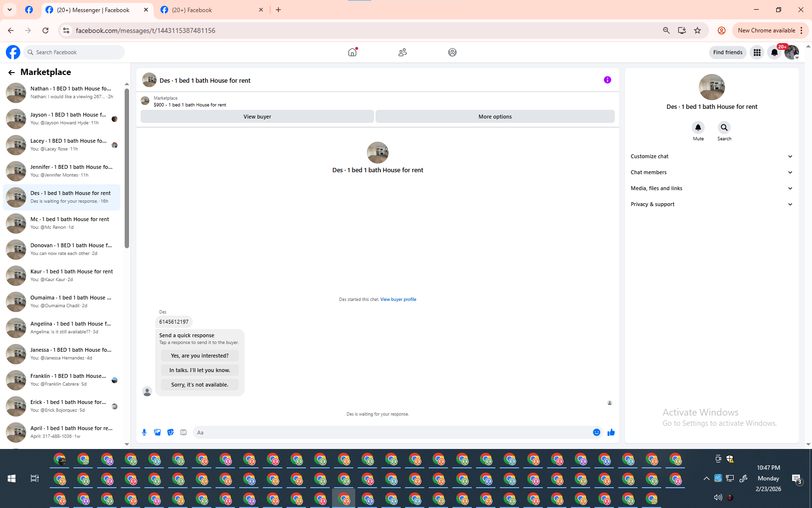
Task: Open the emoji picker in message box
Action: tap(596, 433)
